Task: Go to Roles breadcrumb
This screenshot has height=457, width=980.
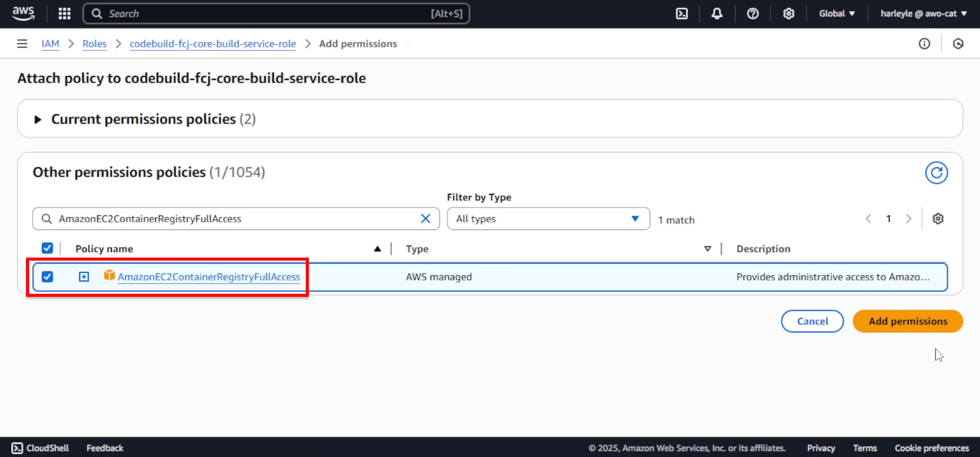Action: click(94, 44)
